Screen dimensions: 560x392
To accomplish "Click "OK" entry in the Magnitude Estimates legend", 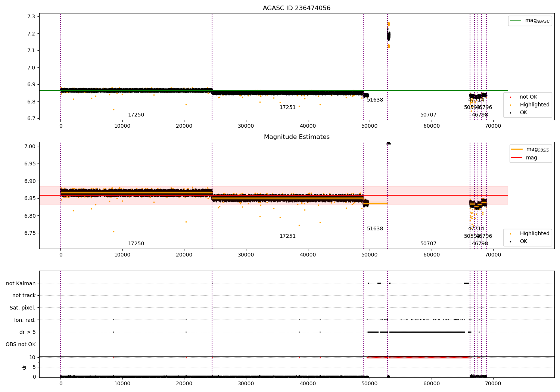I will [x=523, y=242].
